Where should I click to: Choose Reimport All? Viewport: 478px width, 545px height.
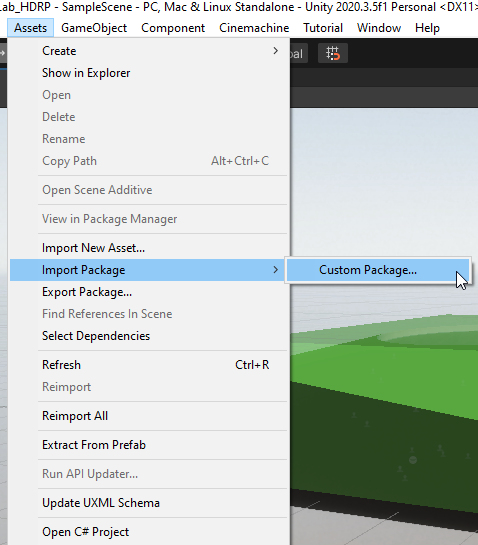point(148,416)
